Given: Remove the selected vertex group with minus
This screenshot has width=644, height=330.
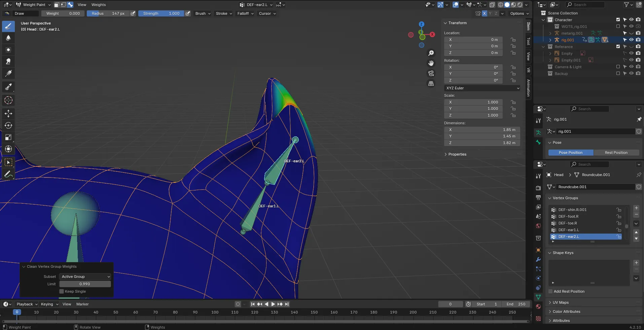Looking at the screenshot, I should tap(636, 214).
